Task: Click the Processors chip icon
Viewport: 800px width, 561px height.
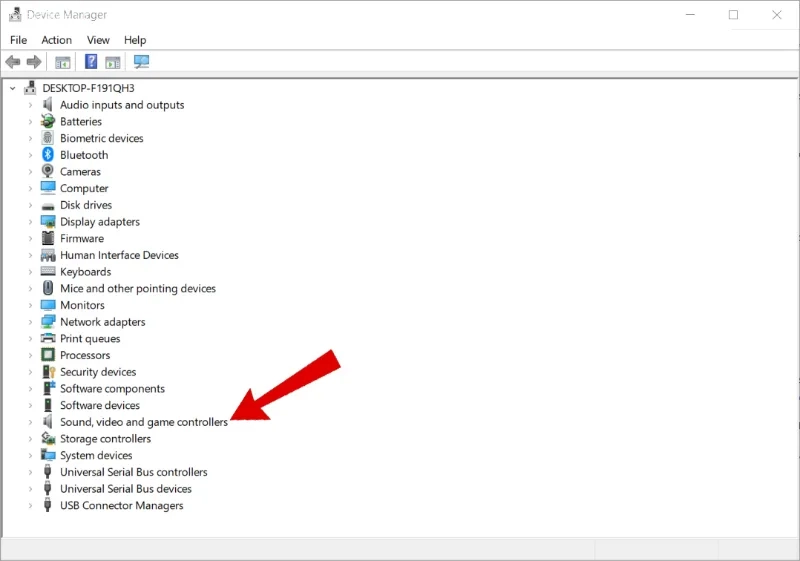Action: click(x=48, y=355)
